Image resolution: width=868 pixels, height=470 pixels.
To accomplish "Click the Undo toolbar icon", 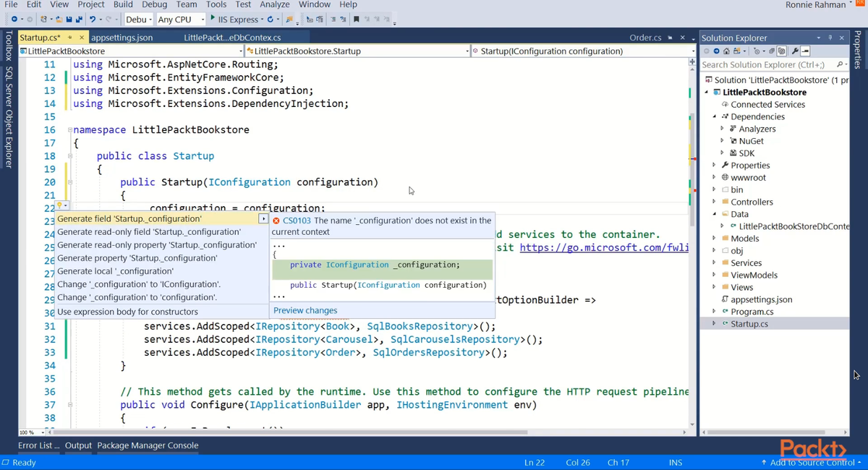I will (x=93, y=19).
